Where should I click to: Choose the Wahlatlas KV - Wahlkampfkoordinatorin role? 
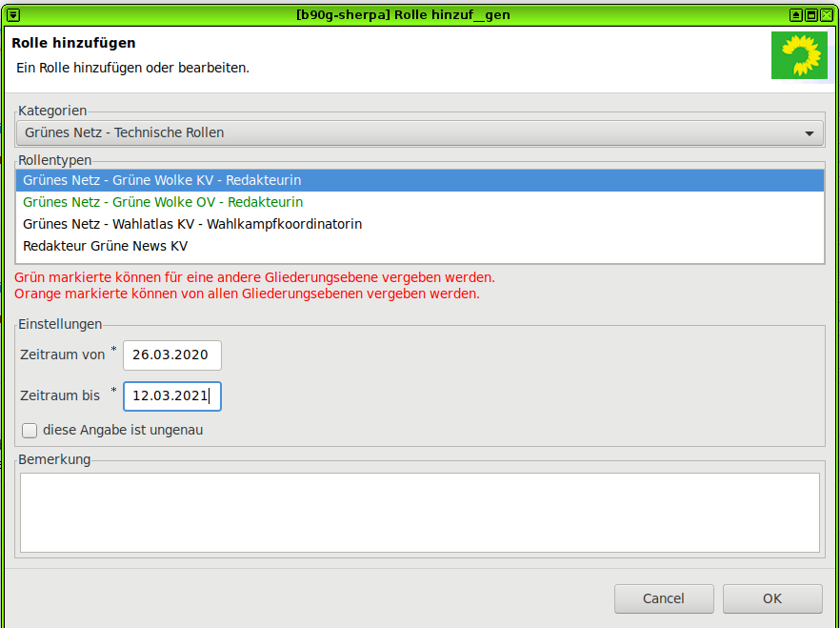click(x=419, y=224)
